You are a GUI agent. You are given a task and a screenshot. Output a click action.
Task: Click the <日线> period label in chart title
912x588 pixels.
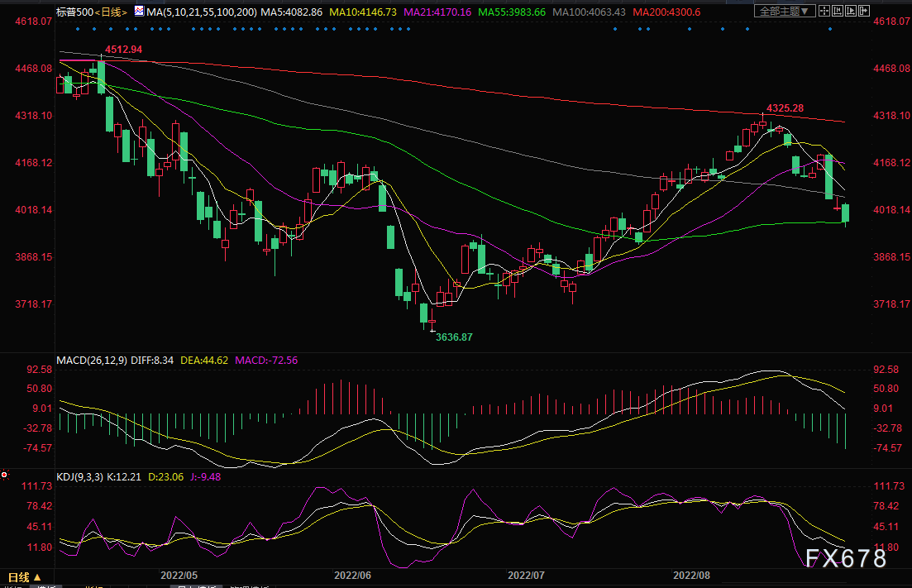(x=111, y=12)
